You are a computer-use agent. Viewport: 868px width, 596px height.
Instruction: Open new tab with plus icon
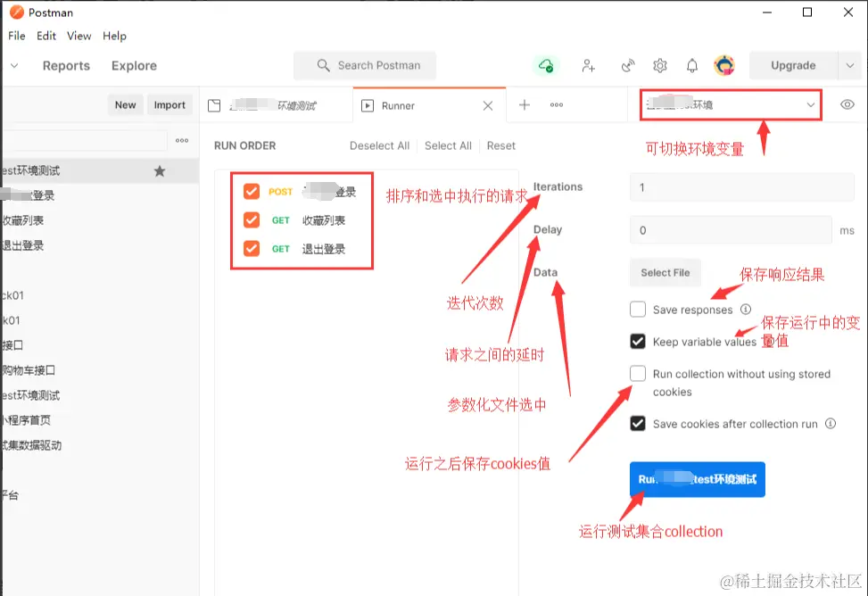(x=525, y=104)
